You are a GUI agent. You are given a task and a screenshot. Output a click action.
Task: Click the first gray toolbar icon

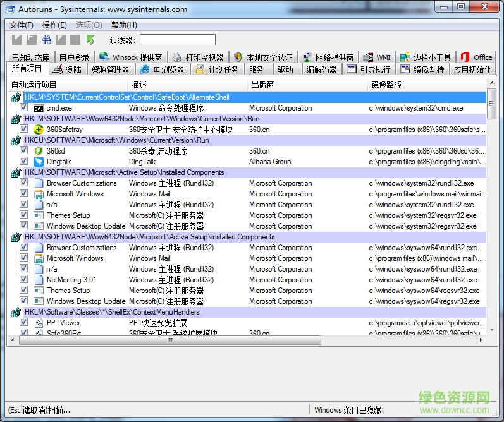[17, 40]
